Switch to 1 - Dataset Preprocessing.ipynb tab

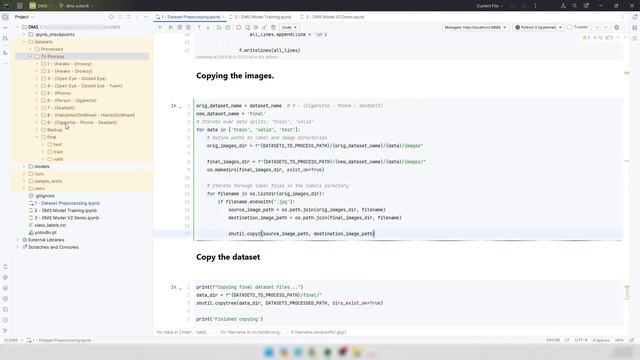click(190, 17)
